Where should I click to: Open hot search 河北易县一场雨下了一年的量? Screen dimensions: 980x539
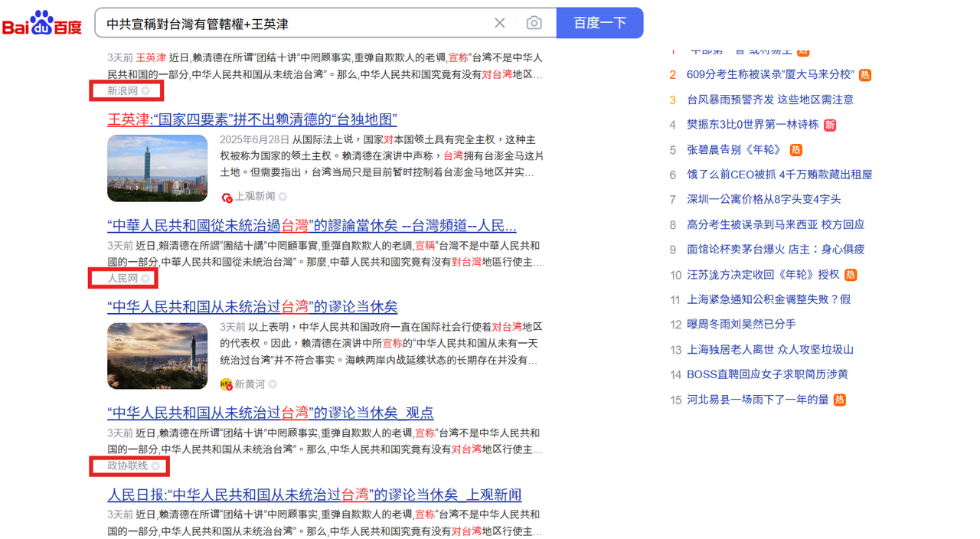tap(758, 400)
